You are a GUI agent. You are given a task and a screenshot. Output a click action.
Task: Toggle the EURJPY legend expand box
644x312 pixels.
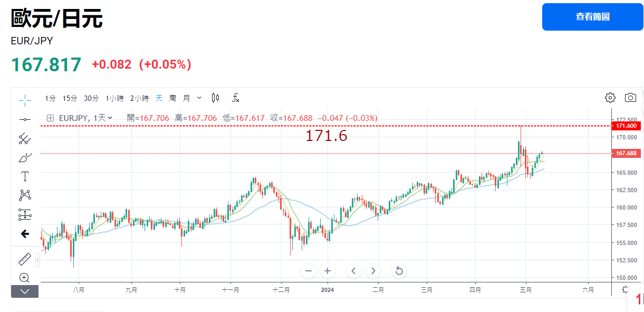click(50, 118)
